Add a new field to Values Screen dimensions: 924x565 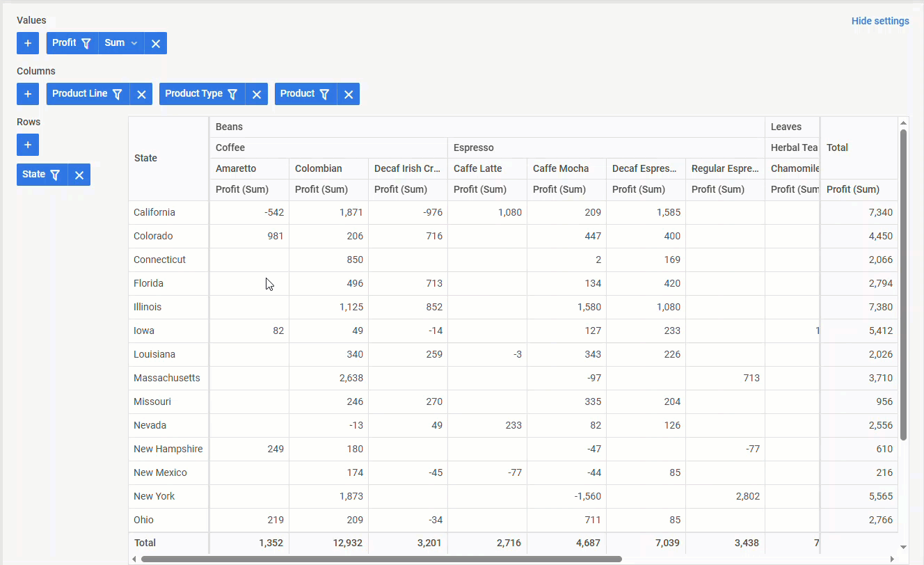click(28, 43)
